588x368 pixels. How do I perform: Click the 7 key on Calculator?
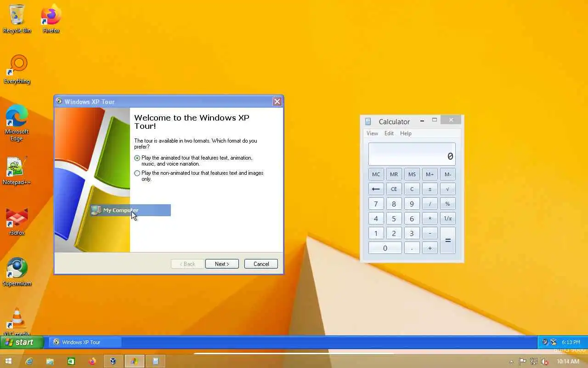pyautogui.click(x=376, y=204)
